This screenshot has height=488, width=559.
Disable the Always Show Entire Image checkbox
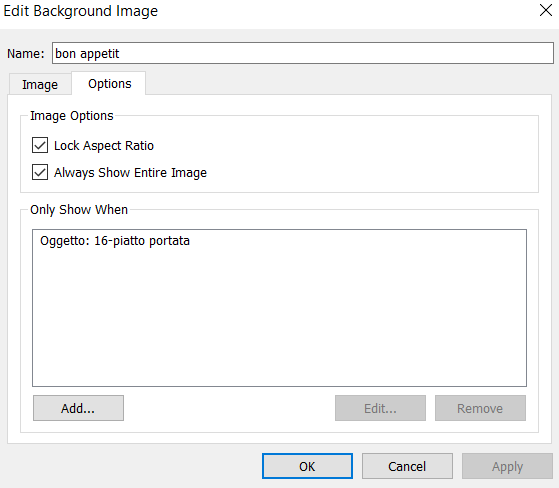click(40, 172)
